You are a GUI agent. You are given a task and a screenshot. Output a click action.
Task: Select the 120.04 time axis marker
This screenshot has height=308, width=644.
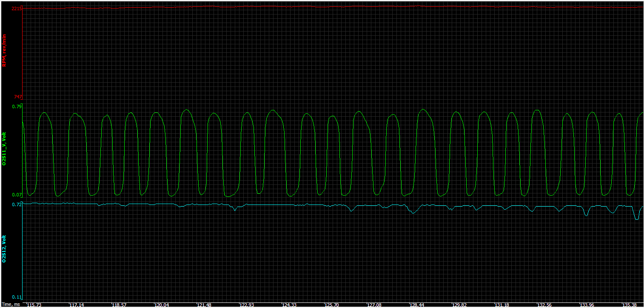click(x=162, y=305)
